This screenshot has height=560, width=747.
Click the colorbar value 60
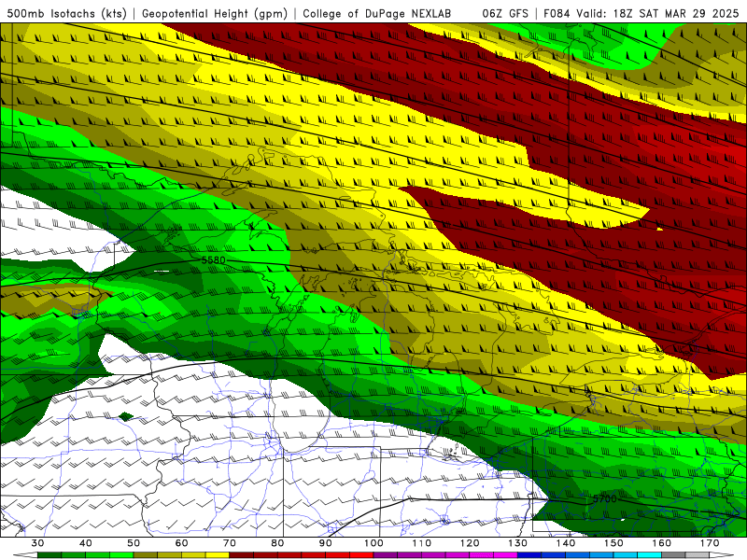pos(181,543)
